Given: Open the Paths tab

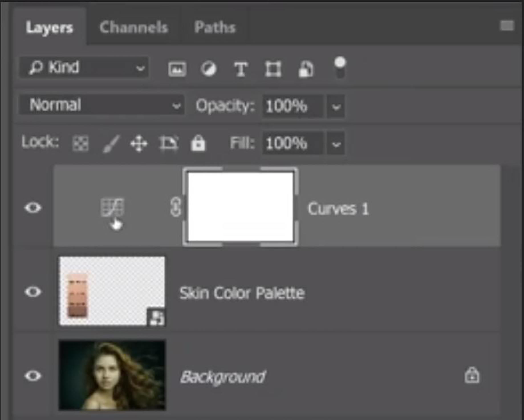Looking at the screenshot, I should pyautogui.click(x=215, y=28).
